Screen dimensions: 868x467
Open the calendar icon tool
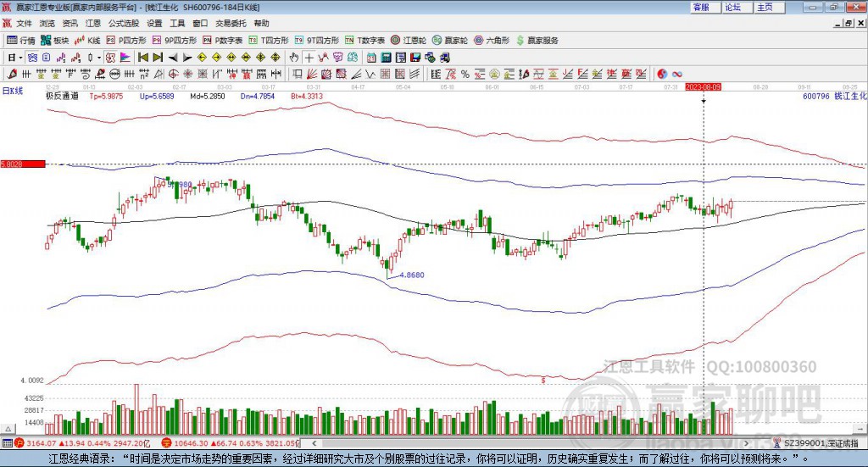point(371,58)
